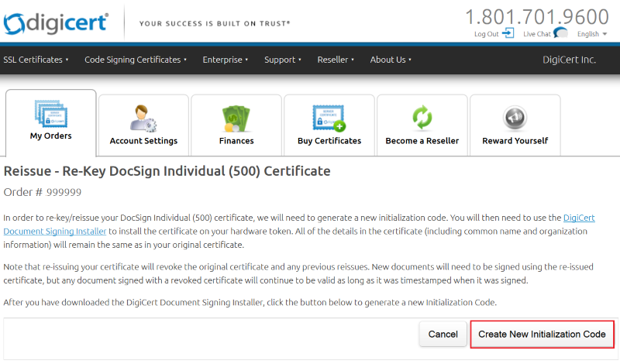The image size is (620, 364).
Task: Click the Buy Certificates plus icon
Action: click(x=329, y=117)
